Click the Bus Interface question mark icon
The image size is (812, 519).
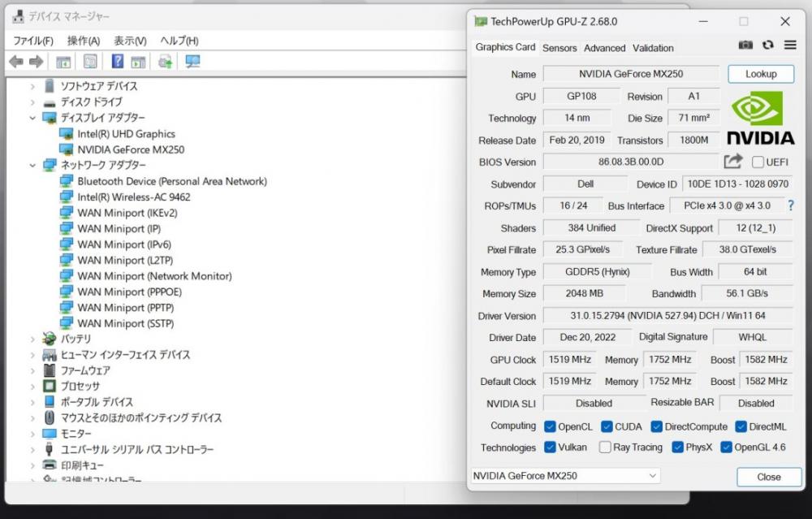click(790, 206)
